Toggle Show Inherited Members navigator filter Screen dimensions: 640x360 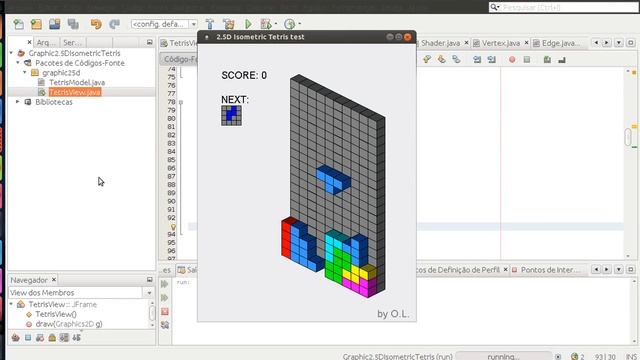[16, 338]
